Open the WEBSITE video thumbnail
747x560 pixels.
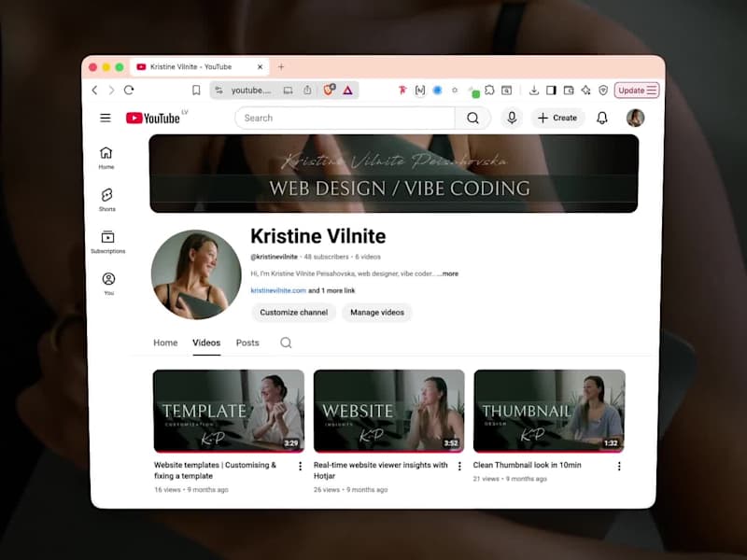pyautogui.click(x=388, y=411)
